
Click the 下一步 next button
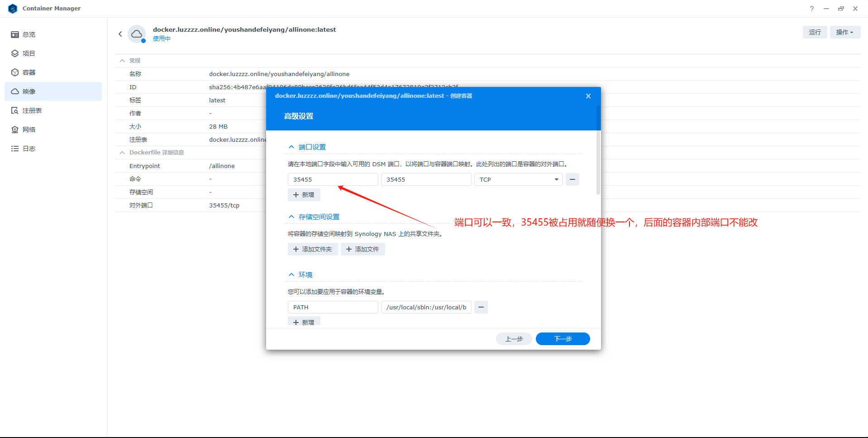coord(563,339)
